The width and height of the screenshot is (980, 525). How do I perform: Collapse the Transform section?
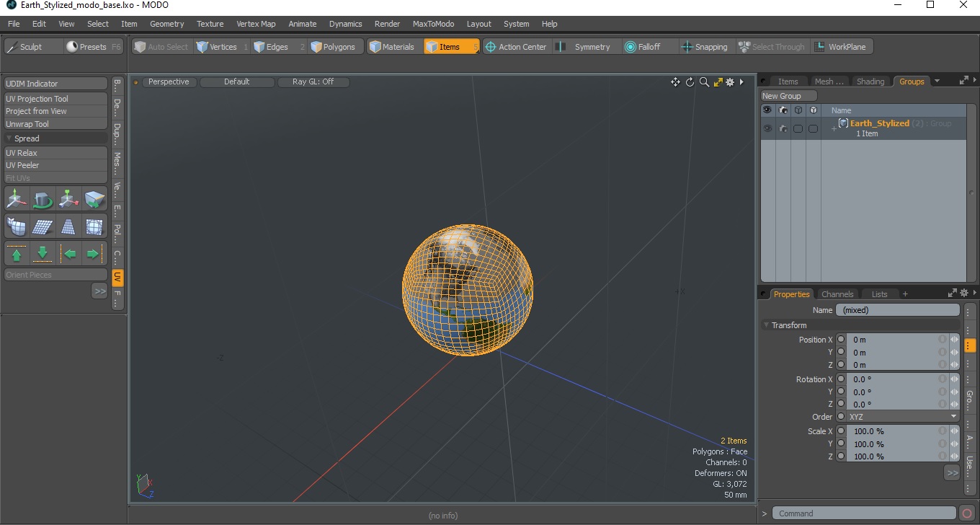pos(767,325)
